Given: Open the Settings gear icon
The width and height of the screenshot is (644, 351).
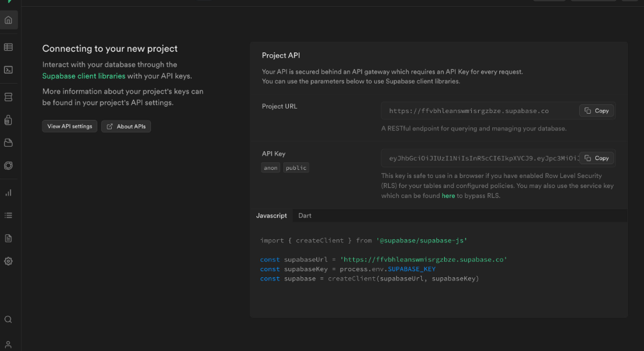Looking at the screenshot, I should [x=8, y=262].
